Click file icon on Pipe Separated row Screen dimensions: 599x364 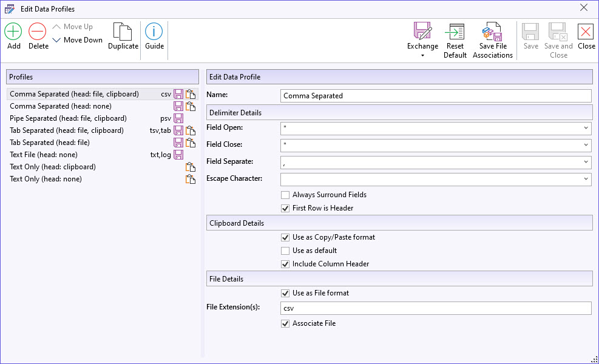click(x=178, y=118)
